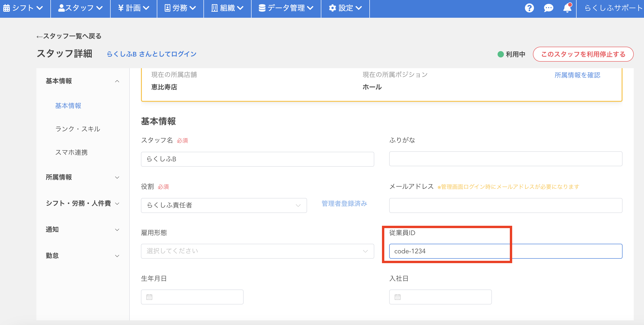644x325 pixels.
Task: Open the 組織 menu
Action: (227, 8)
